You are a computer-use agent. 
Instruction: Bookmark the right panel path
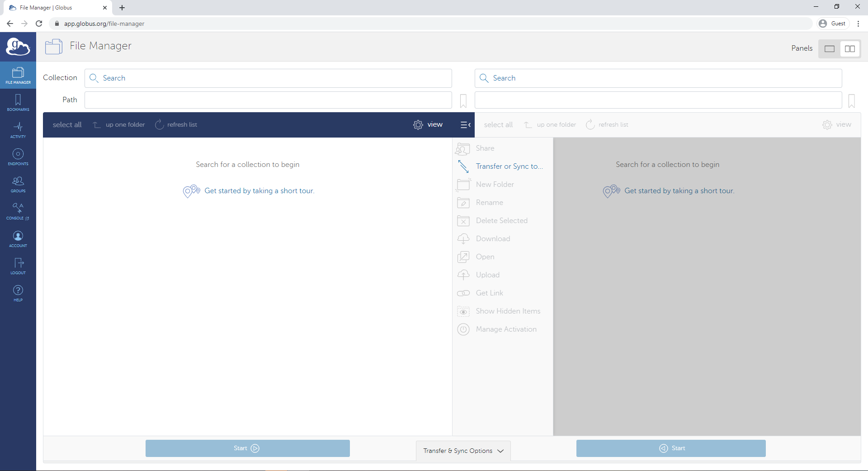[x=852, y=101]
